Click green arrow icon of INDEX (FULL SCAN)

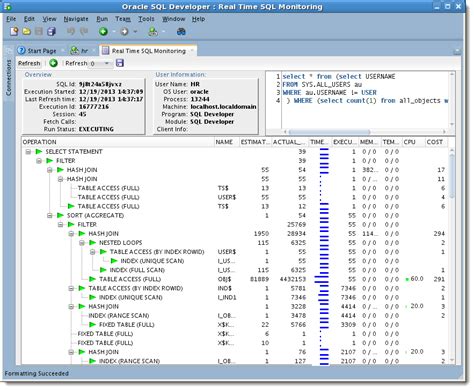[x=103, y=270]
